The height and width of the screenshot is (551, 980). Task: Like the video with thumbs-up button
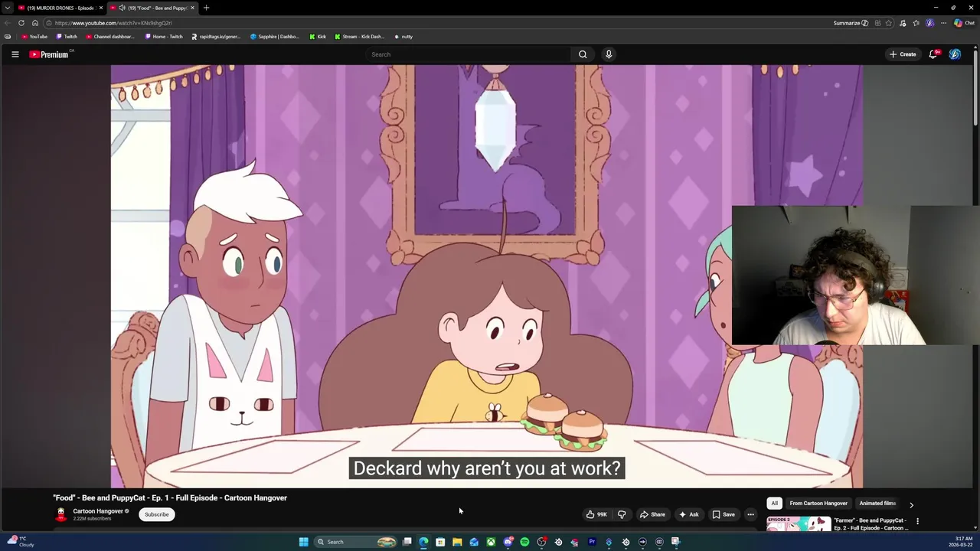(596, 514)
